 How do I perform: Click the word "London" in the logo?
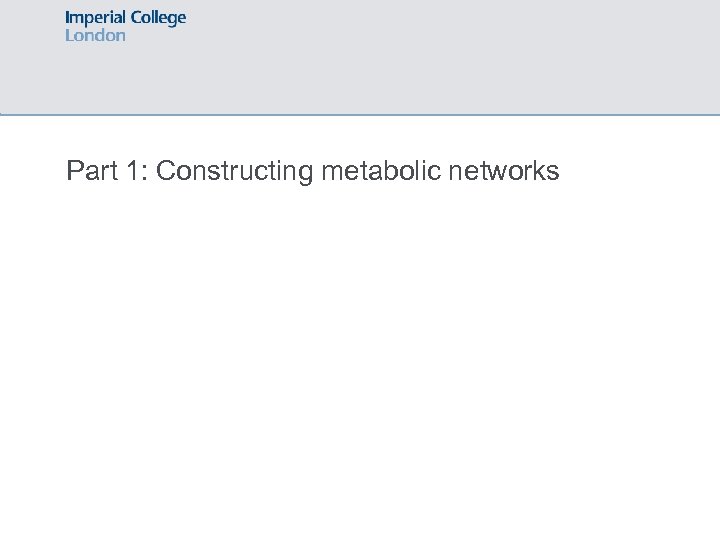95,35
